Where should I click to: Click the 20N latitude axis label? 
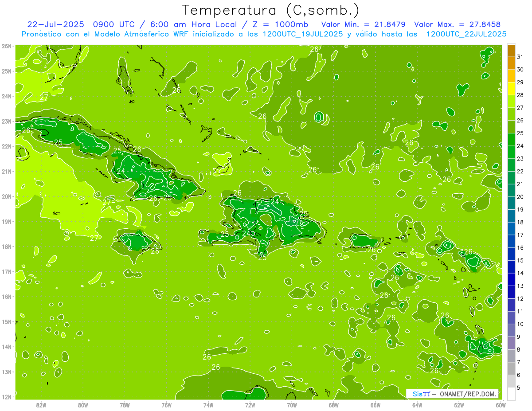(x=7, y=196)
